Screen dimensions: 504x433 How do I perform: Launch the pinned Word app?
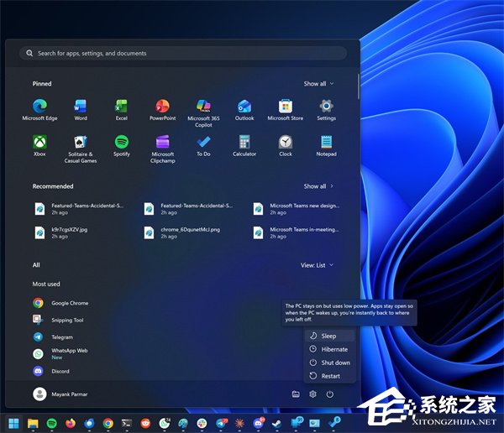pyautogui.click(x=81, y=110)
